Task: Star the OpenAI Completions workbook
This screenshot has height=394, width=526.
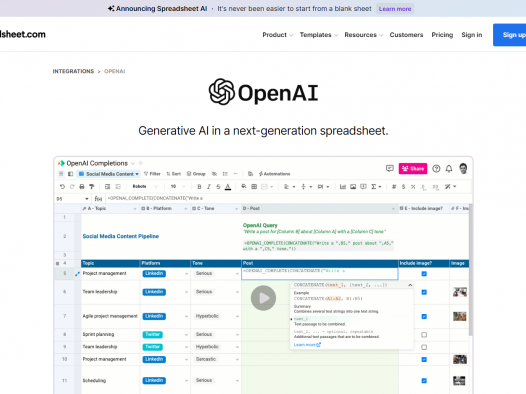Action: (x=141, y=163)
